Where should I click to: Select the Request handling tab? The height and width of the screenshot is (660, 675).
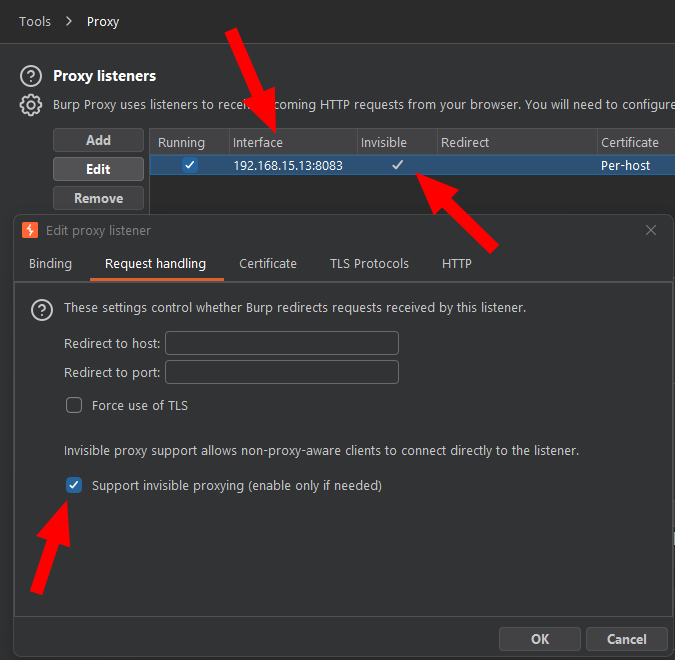click(x=155, y=263)
